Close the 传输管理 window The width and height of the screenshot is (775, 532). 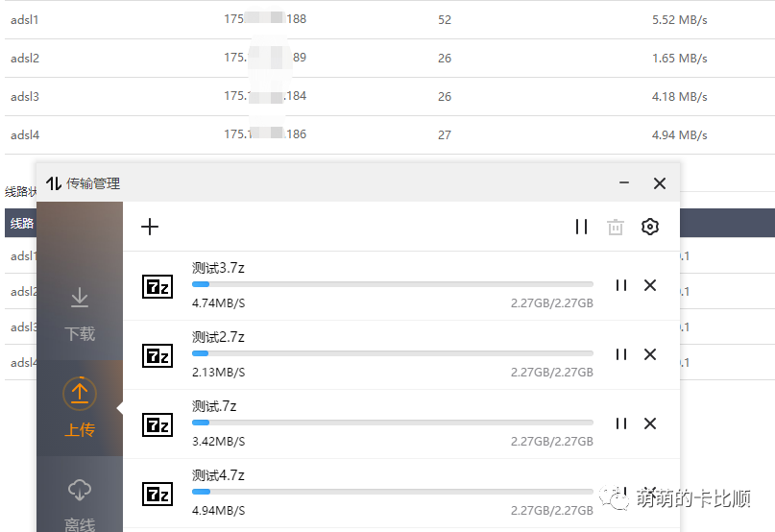tap(660, 183)
